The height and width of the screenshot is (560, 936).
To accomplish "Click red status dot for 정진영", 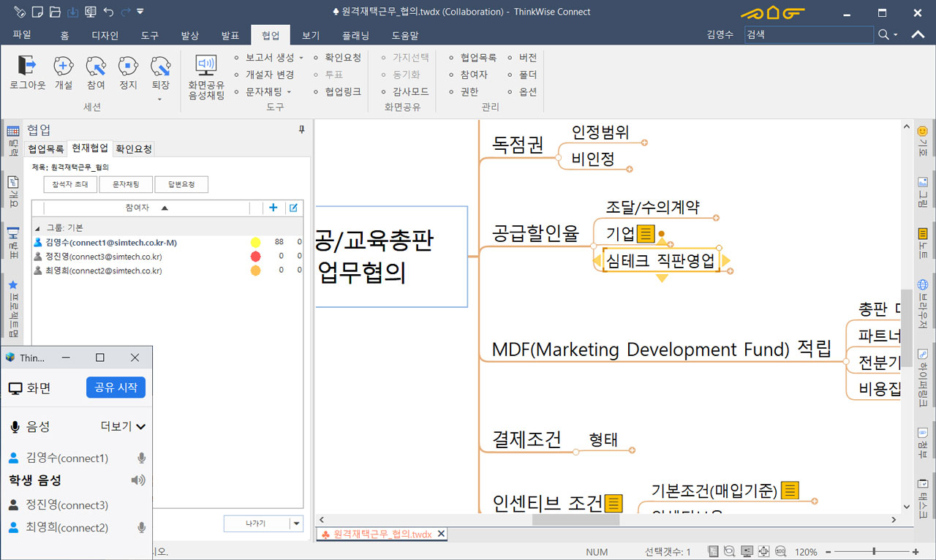I will 256,257.
